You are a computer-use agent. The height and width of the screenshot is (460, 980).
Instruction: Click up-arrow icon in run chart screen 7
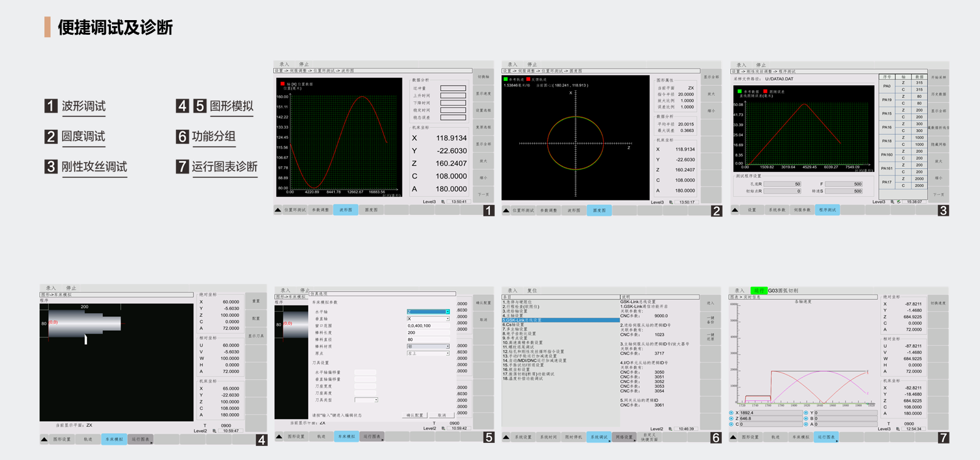click(733, 437)
